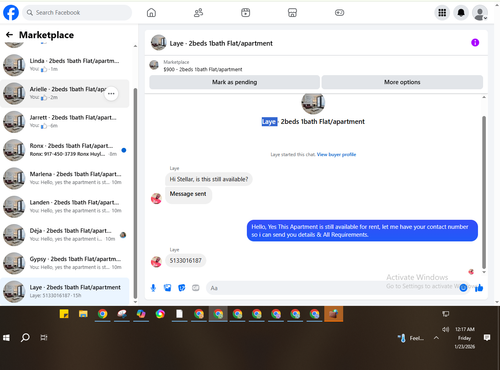This screenshot has height=370, width=500.
Task: Click the View buyer profile link
Action: 336,154
